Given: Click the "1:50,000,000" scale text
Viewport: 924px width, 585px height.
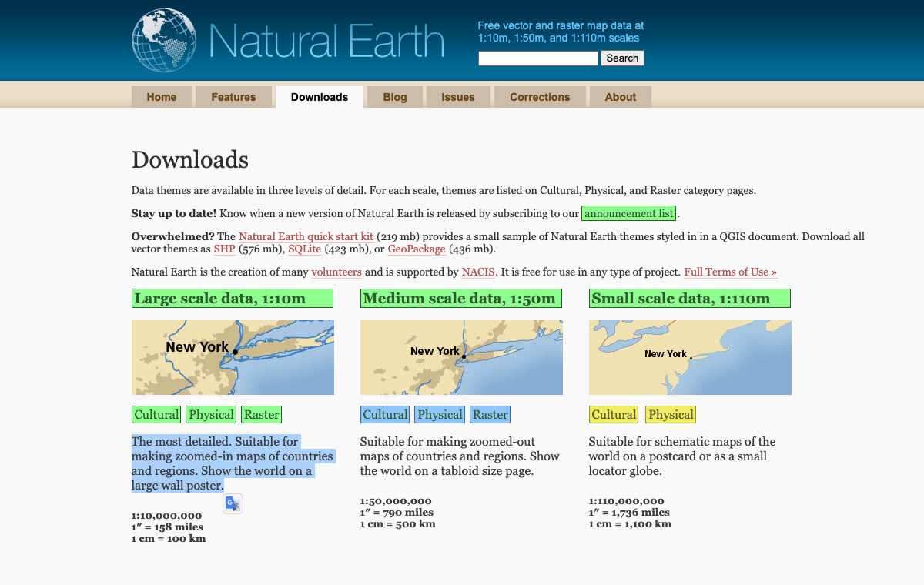Looking at the screenshot, I should pyautogui.click(x=396, y=501).
